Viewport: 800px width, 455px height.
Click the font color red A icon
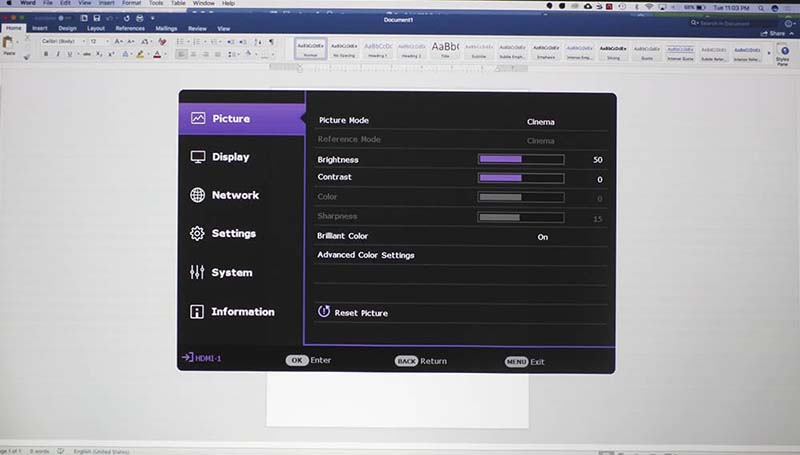click(x=157, y=55)
